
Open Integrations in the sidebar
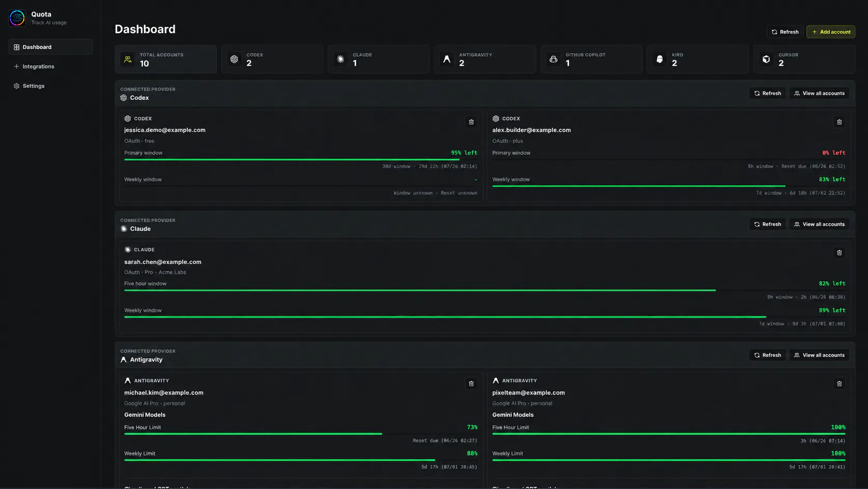50,67
